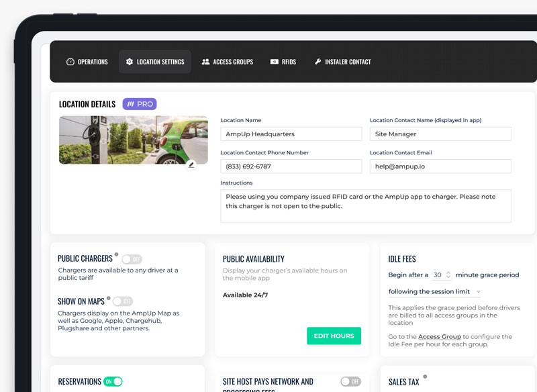
Task: Adjust the grace period minutes stepper
Action: click(x=448, y=275)
